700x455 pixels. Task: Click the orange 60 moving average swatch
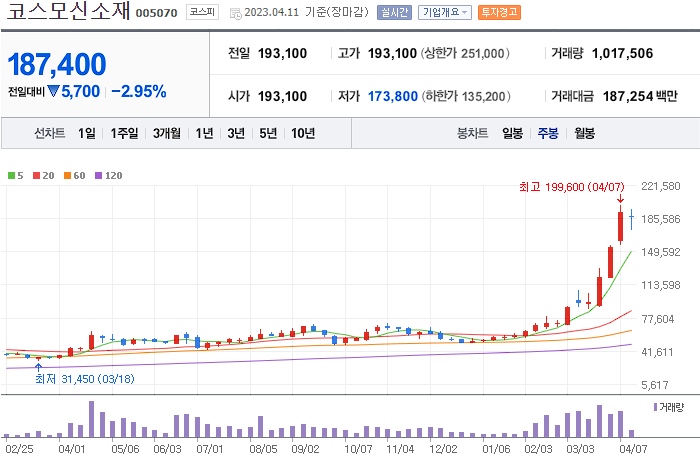pyautogui.click(x=67, y=175)
